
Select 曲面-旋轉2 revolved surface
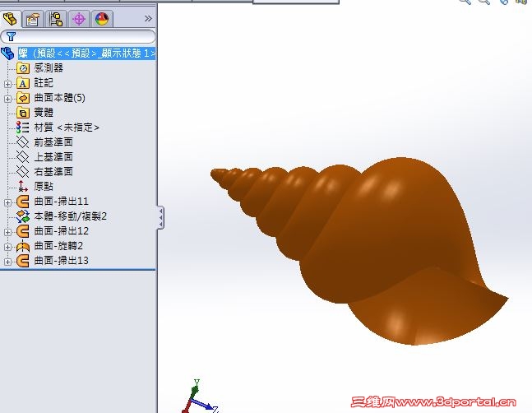[58, 246]
